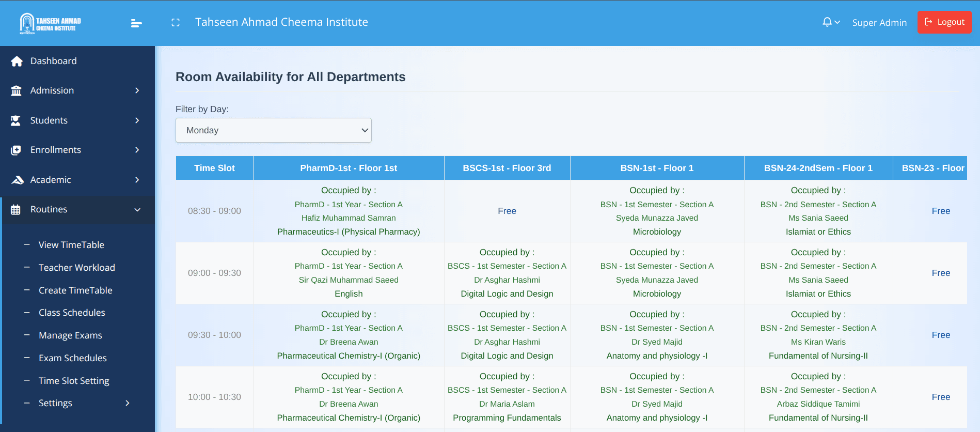The height and width of the screenshot is (432, 980).
Task: Click the Students graduate icon
Action: (16, 120)
